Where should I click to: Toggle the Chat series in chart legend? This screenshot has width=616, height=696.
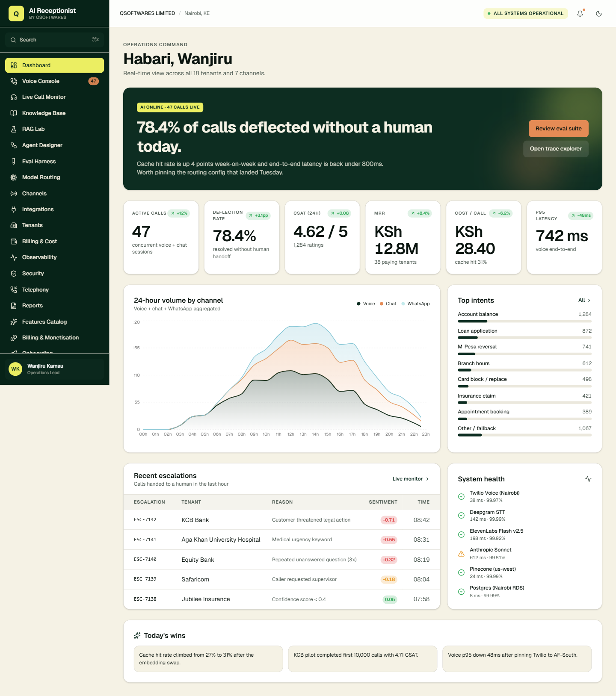pyautogui.click(x=388, y=304)
